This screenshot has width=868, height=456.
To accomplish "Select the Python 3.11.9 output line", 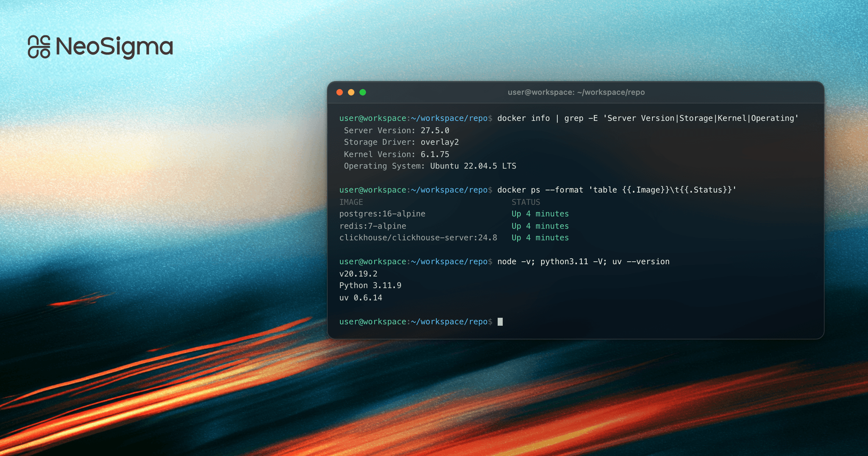I will tap(370, 285).
